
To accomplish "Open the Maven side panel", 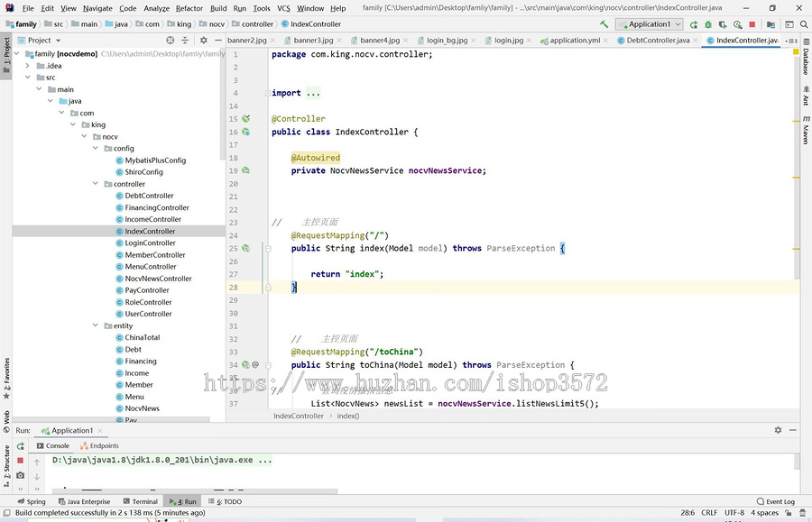I will [x=806, y=130].
